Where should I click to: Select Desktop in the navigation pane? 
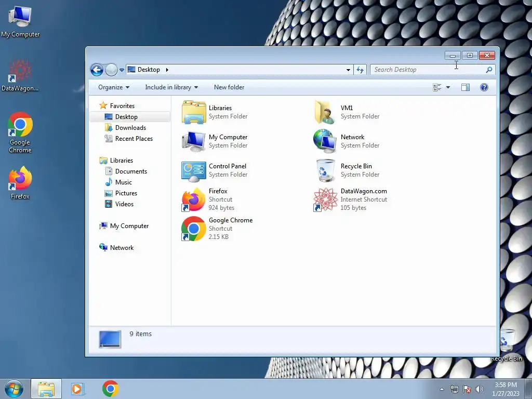tap(130, 117)
